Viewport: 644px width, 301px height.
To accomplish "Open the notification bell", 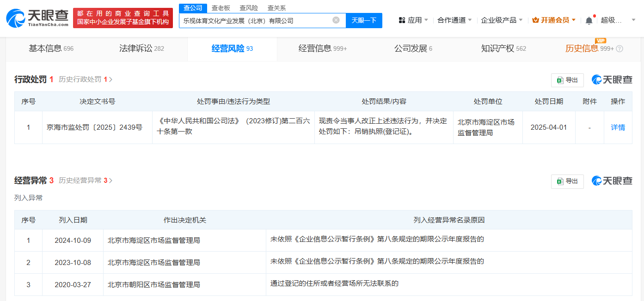I will (589, 20).
